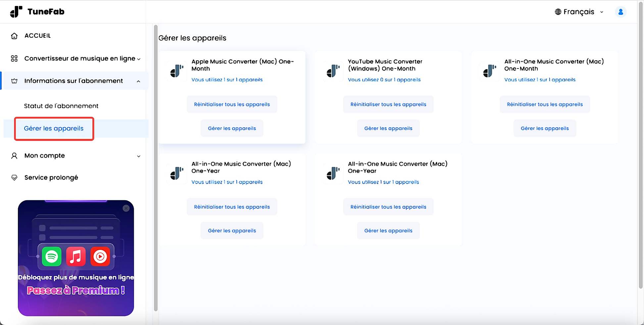Screen dimensions: 644x325
Task: Open the user account avatar top right
Action: point(621,12)
